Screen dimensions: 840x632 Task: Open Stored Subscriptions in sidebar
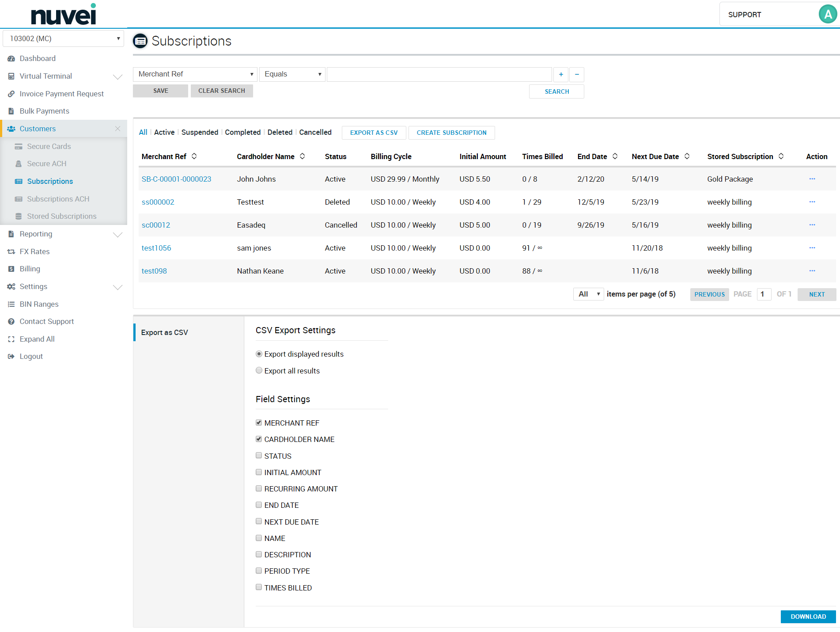tap(61, 217)
